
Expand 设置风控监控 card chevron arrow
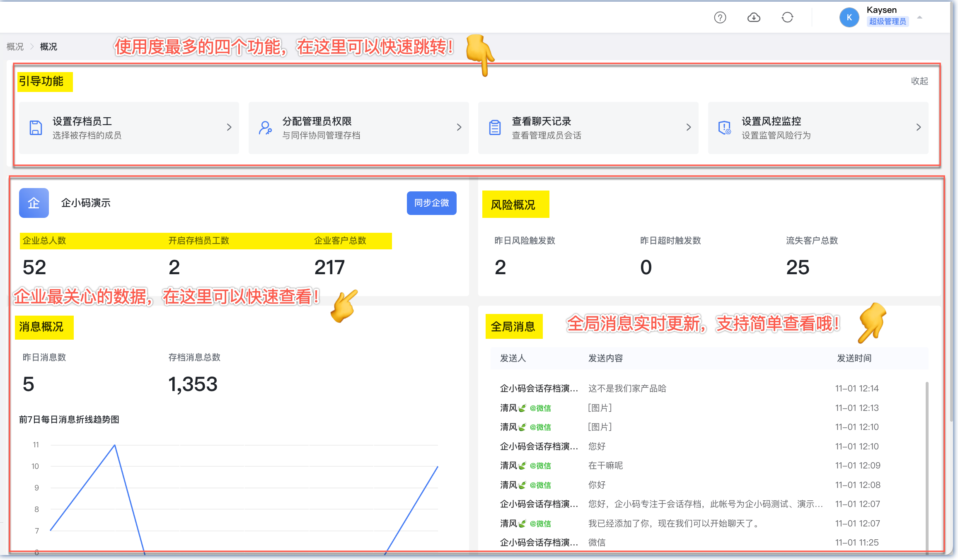(x=918, y=128)
